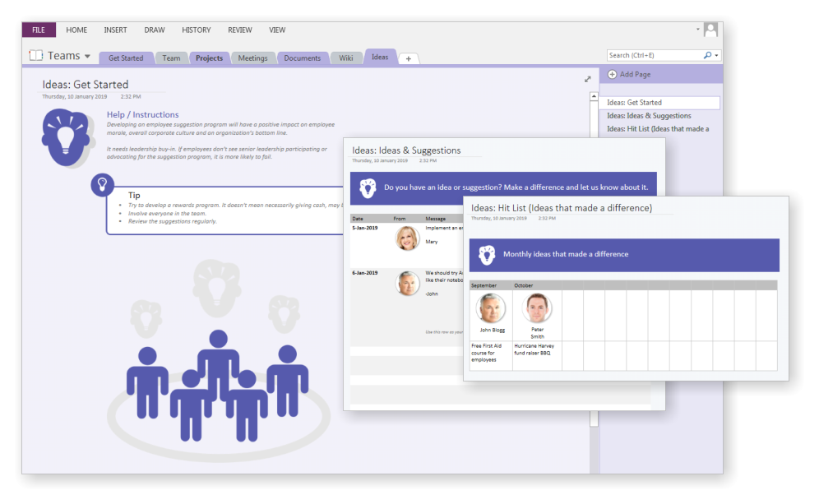Click John Blogg's photo

coord(490,308)
